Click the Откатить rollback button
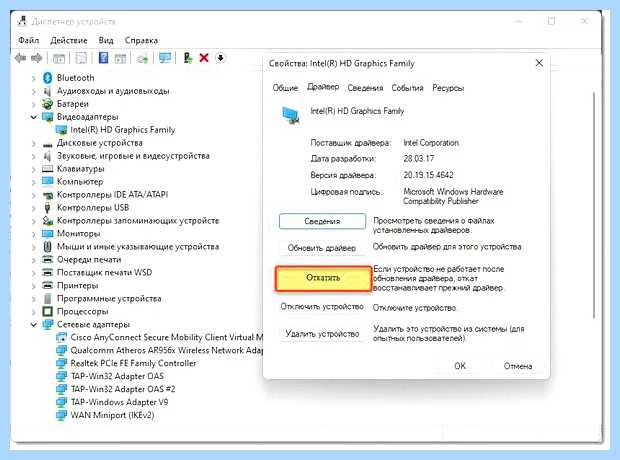The height and width of the screenshot is (460, 620). 323,278
